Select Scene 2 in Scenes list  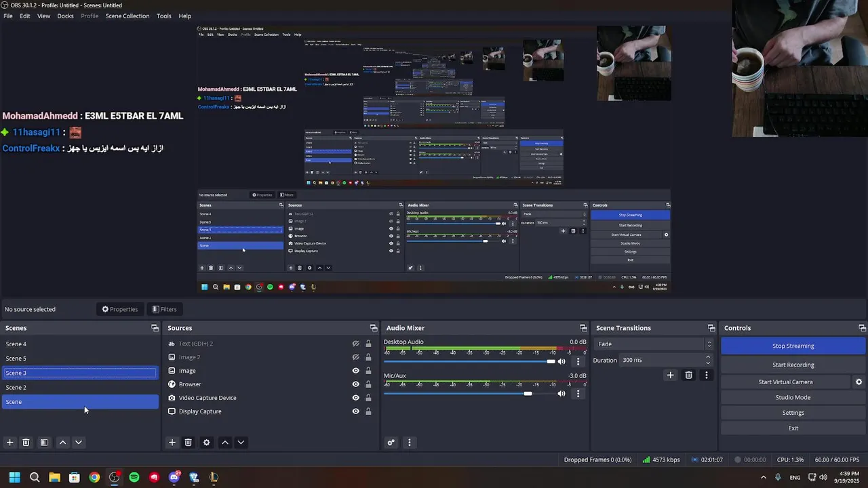point(80,388)
